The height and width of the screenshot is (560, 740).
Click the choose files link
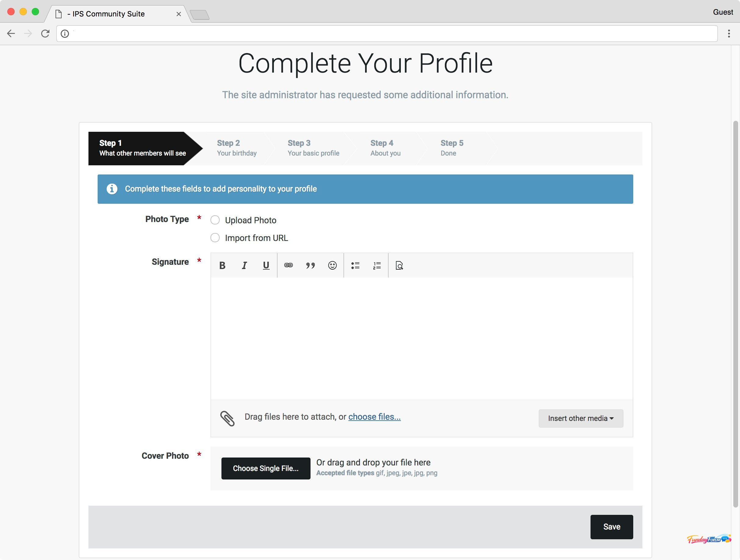(374, 417)
